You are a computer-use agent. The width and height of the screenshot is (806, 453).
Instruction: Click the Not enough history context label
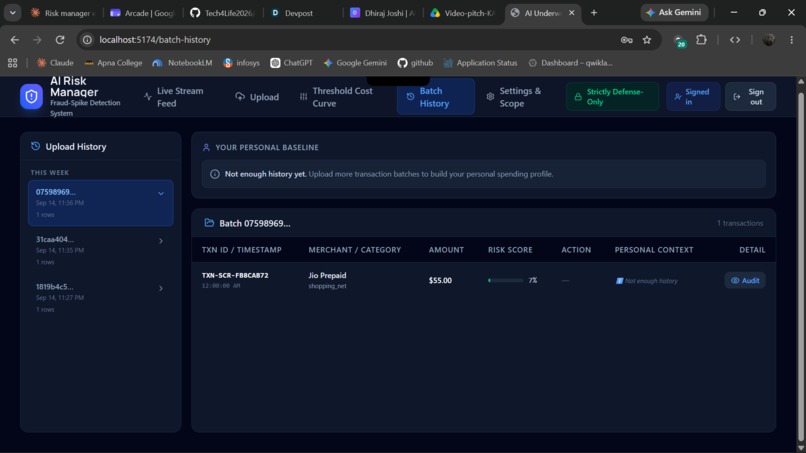pyautogui.click(x=647, y=281)
